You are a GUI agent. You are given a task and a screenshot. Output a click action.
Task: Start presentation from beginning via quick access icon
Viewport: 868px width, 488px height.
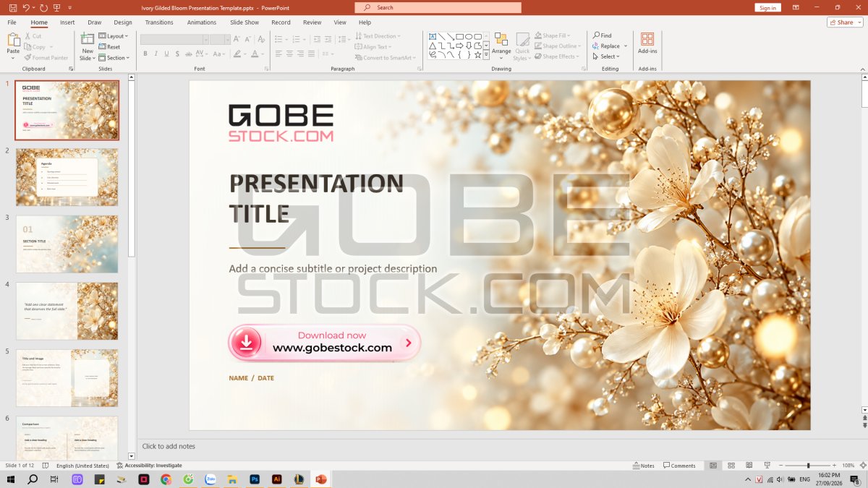(57, 7)
